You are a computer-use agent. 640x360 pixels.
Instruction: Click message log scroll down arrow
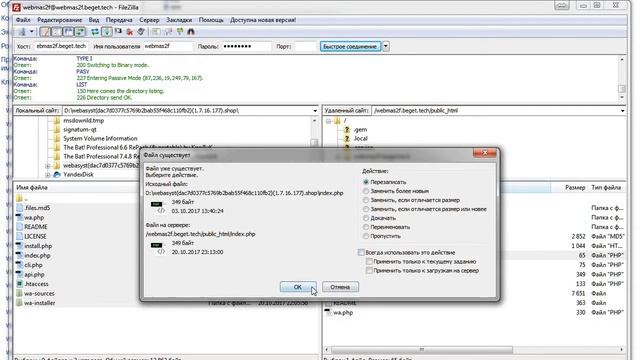click(x=622, y=98)
